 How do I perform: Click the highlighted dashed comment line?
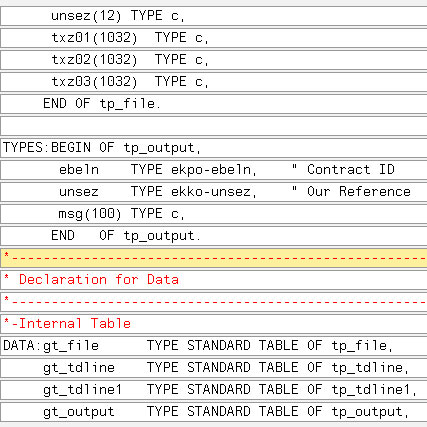[x=213, y=258]
